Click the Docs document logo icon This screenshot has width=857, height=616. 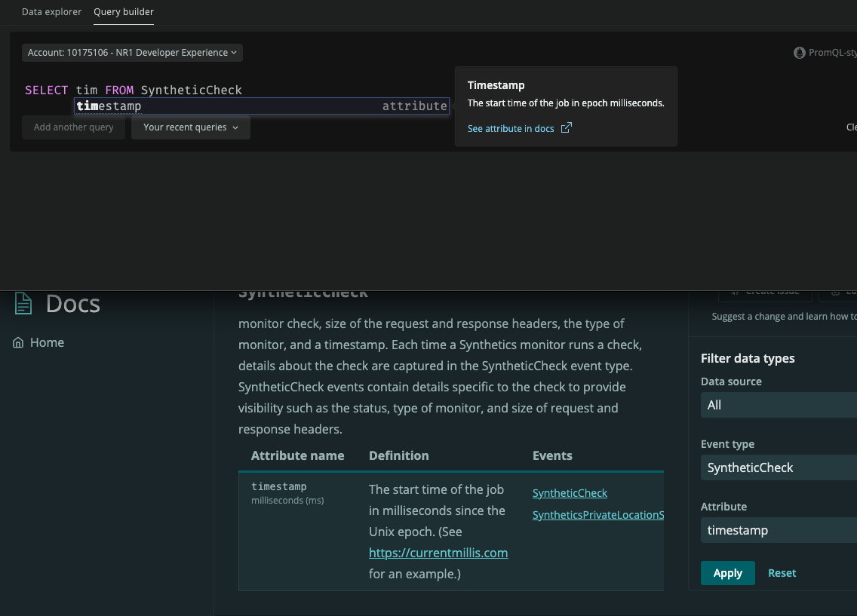click(x=23, y=304)
